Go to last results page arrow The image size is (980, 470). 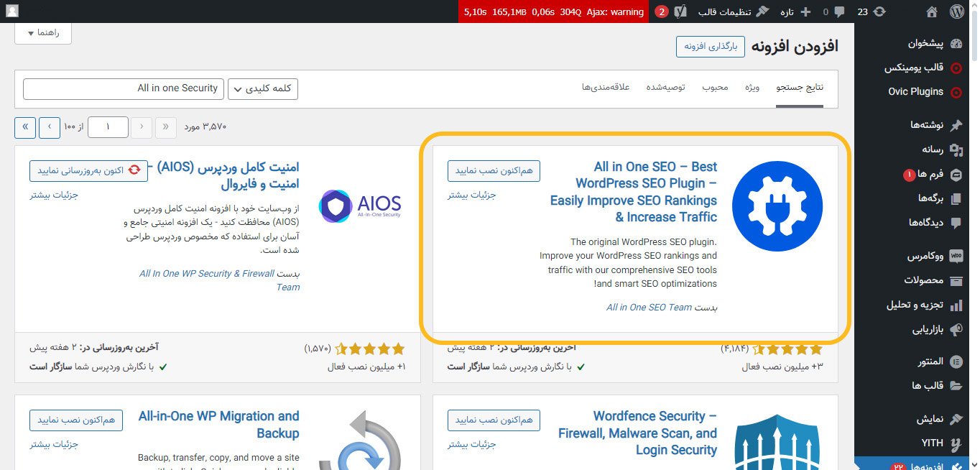point(25,126)
